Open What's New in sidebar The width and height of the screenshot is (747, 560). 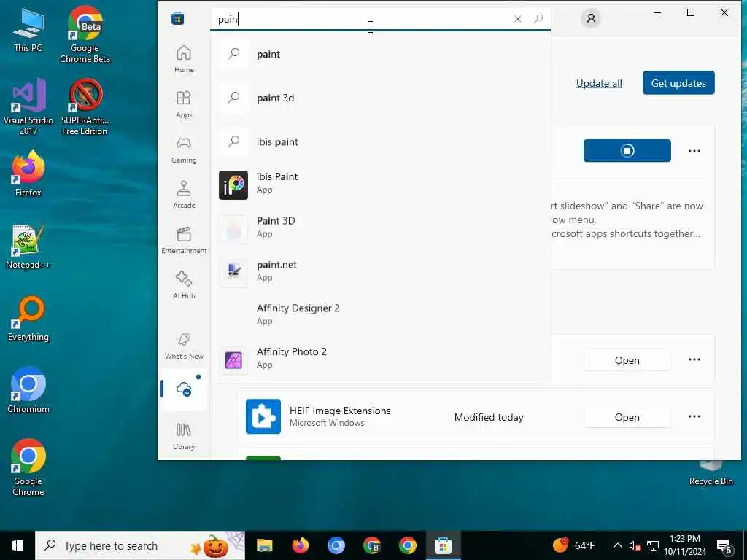184,346
